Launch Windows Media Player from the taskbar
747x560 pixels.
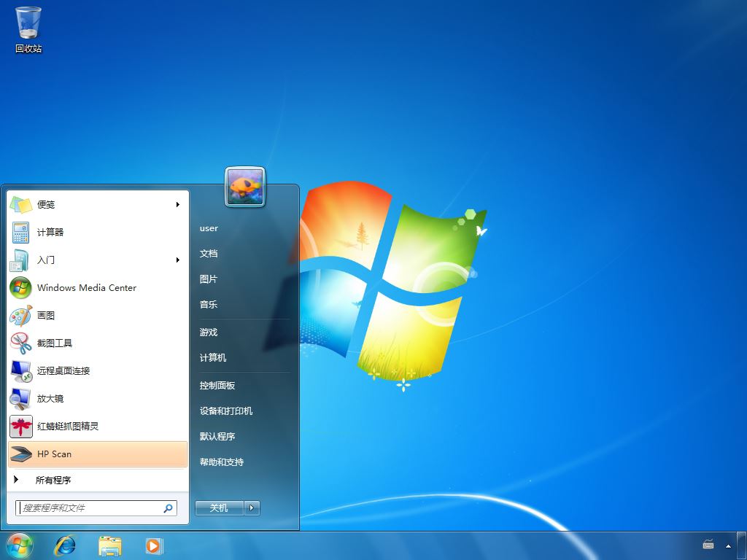(154, 545)
